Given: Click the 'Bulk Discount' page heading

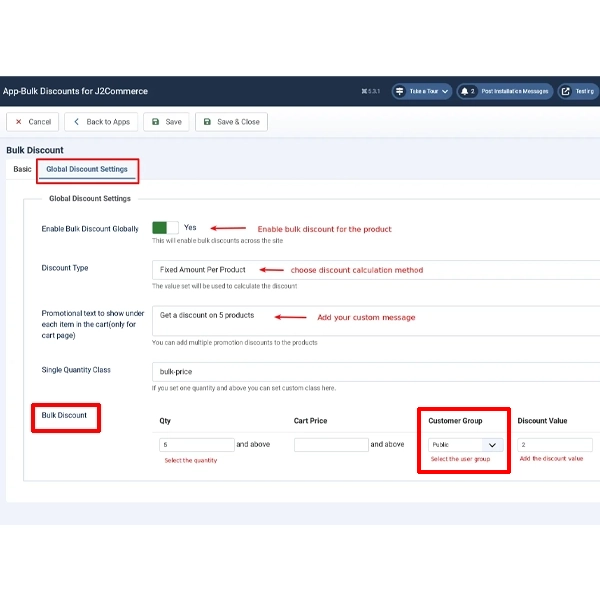Looking at the screenshot, I should click(35, 150).
